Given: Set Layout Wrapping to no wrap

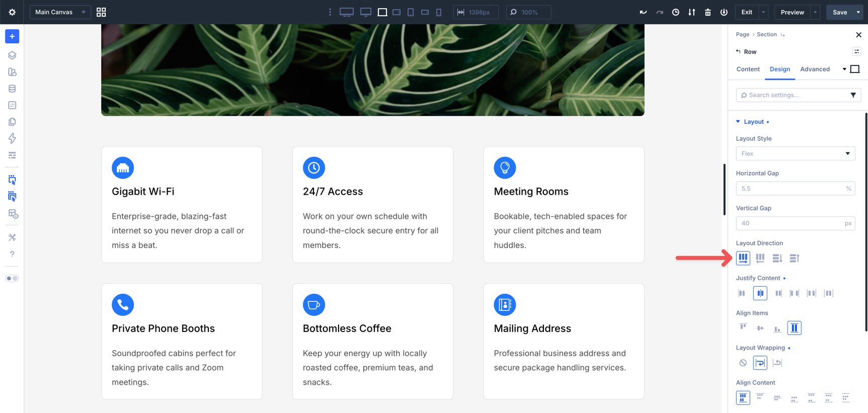Looking at the screenshot, I should tap(743, 363).
